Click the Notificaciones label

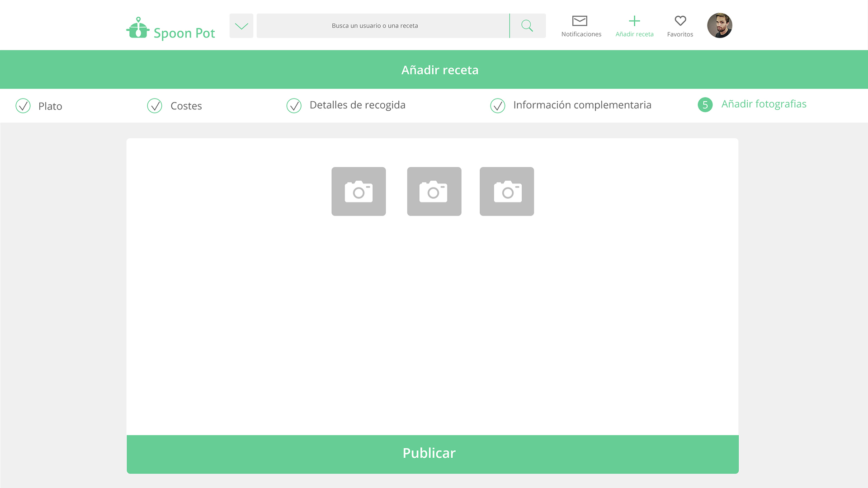coord(581,34)
